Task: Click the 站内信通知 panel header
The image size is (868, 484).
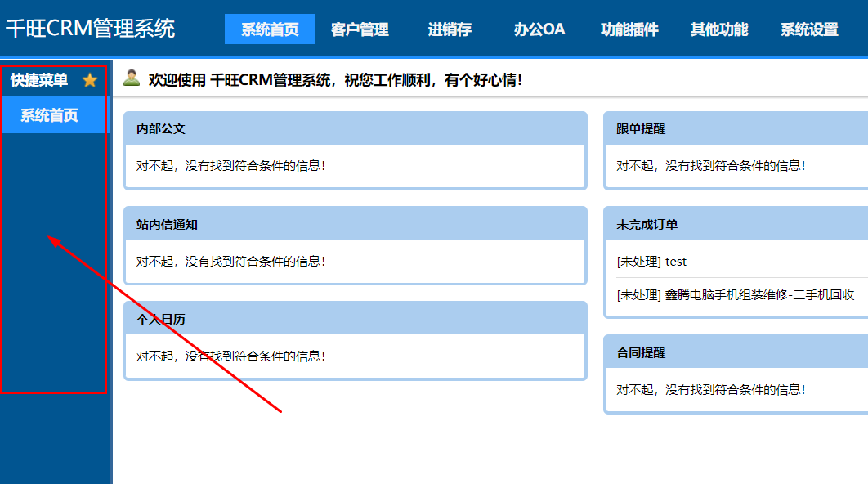Action: [356, 224]
